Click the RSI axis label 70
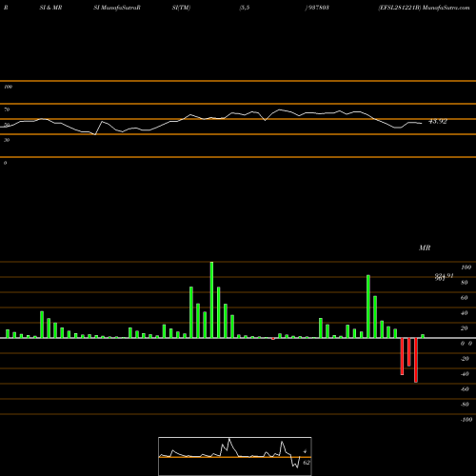The width and height of the screenshot is (476, 476). tap(7, 109)
